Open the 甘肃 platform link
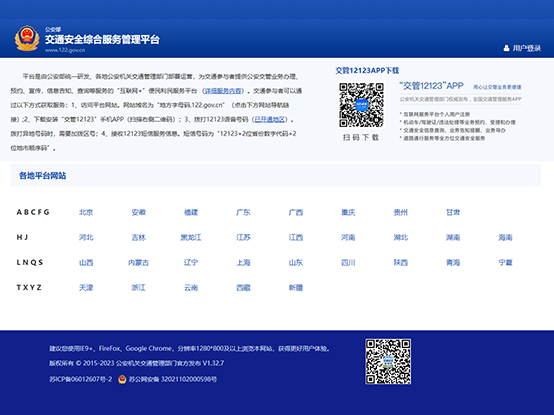The width and height of the screenshot is (554, 415). point(453,212)
